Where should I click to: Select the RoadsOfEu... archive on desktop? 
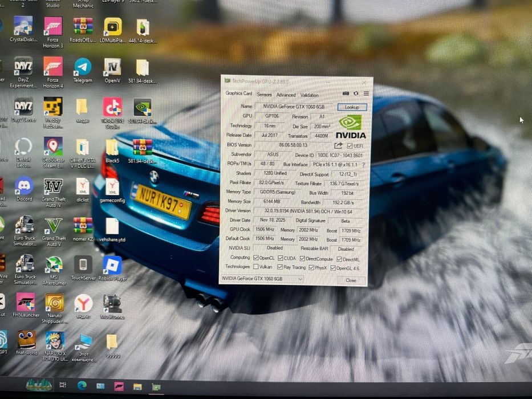click(x=83, y=30)
